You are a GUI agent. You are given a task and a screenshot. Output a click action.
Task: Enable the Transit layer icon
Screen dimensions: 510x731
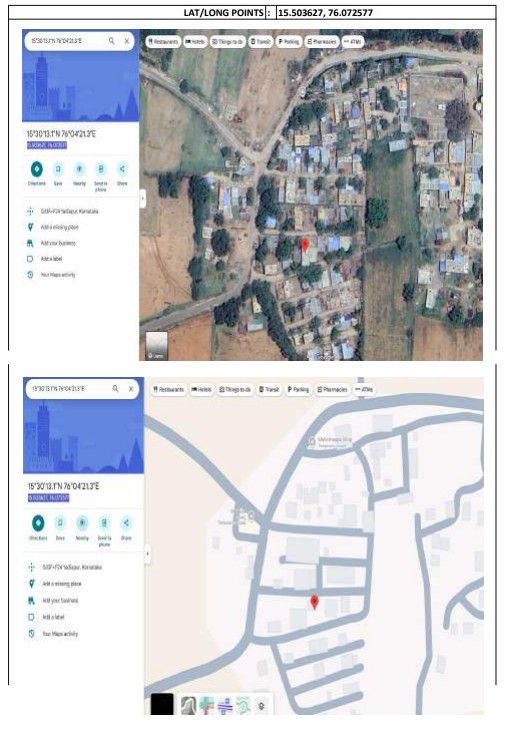225,705
